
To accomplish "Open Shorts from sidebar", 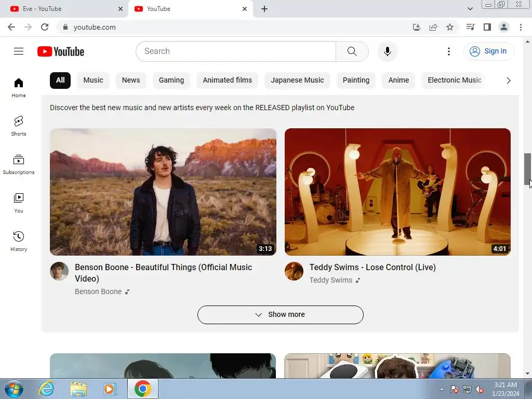I will click(x=19, y=126).
